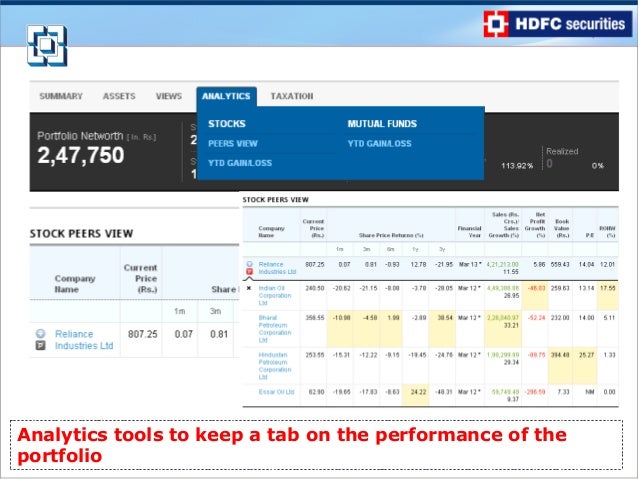Click 0.81 value in enlarged panel
638x479 pixels.
[219, 334]
